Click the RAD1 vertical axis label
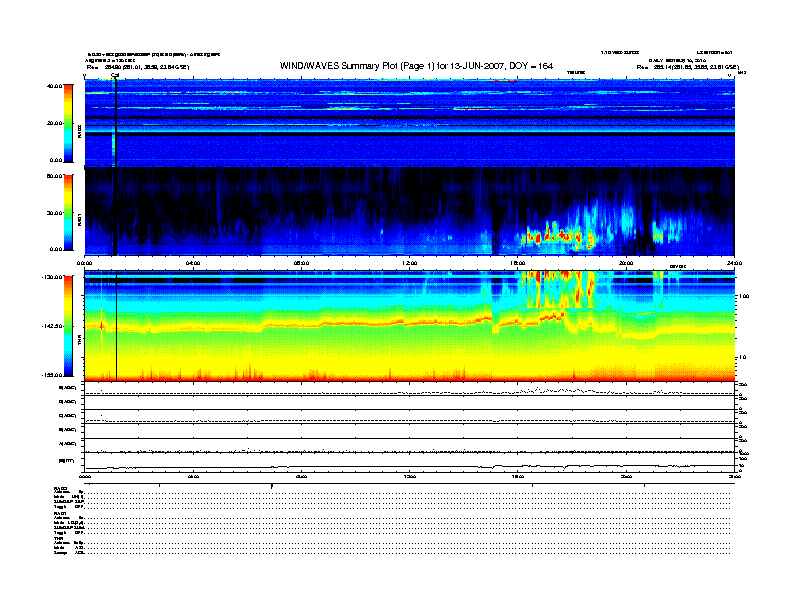 pos(79,220)
